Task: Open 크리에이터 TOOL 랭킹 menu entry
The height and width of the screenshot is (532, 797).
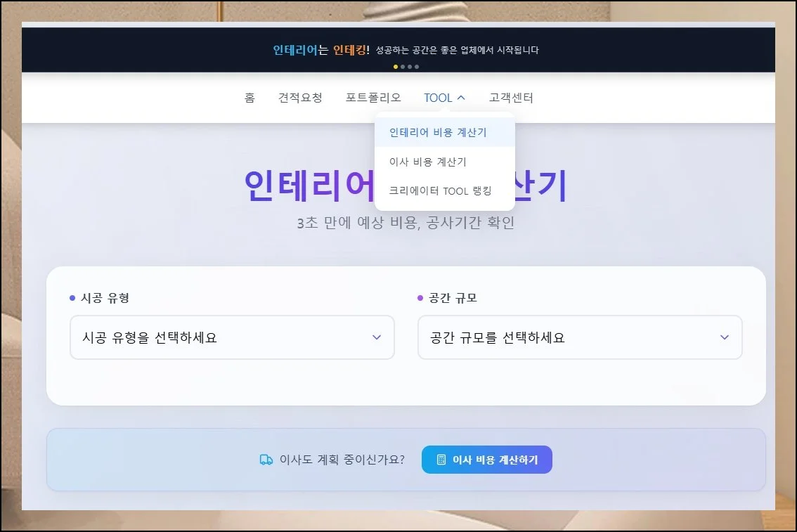Action: (x=440, y=190)
